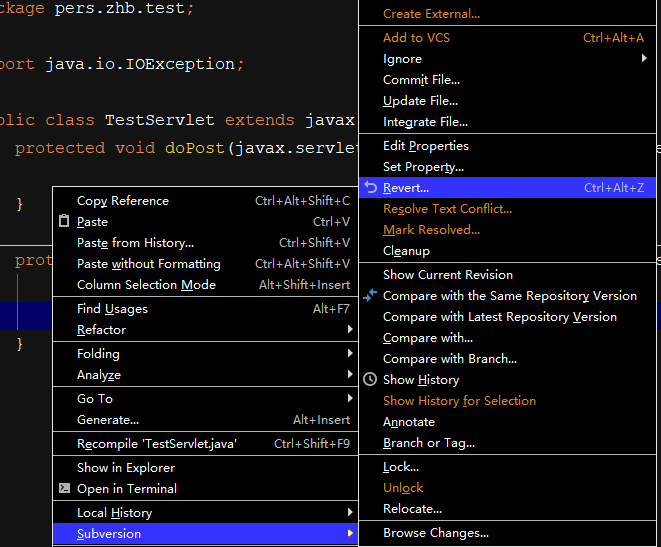Click java.io.IOException import text
661x547 pixels.
tap(140, 64)
